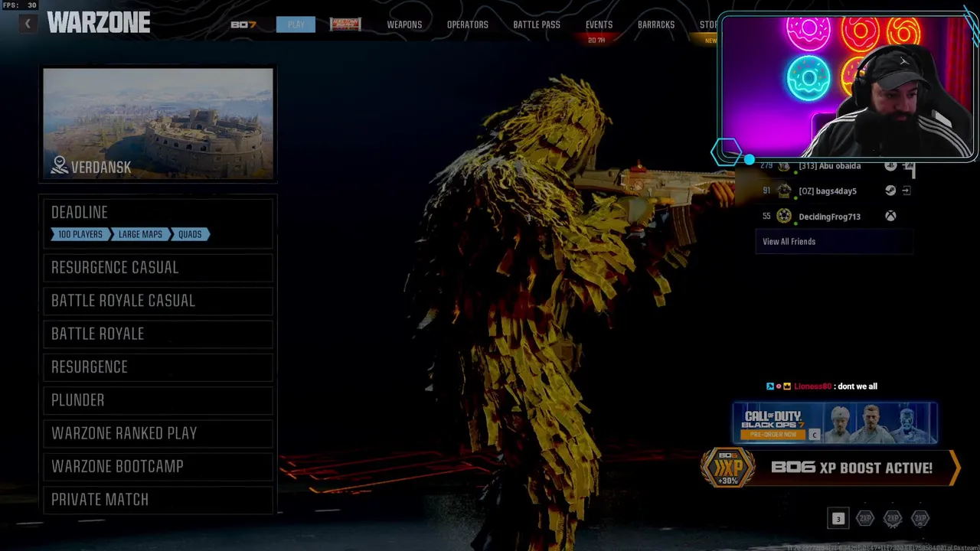The image size is (980, 551).
Task: Select the Deadline game mode
Action: pyautogui.click(x=158, y=223)
